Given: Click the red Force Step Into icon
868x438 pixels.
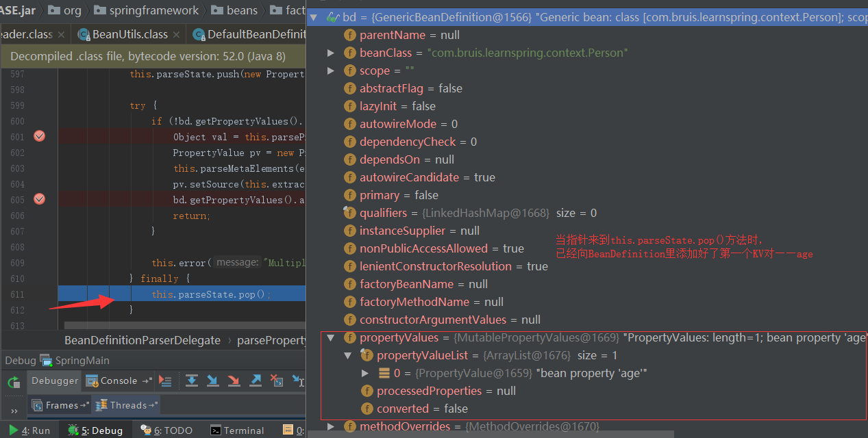Looking at the screenshot, I should (234, 381).
